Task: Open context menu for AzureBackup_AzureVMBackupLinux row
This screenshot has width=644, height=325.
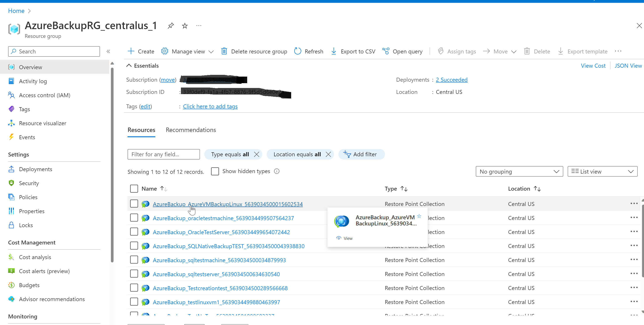Action: coord(634,203)
